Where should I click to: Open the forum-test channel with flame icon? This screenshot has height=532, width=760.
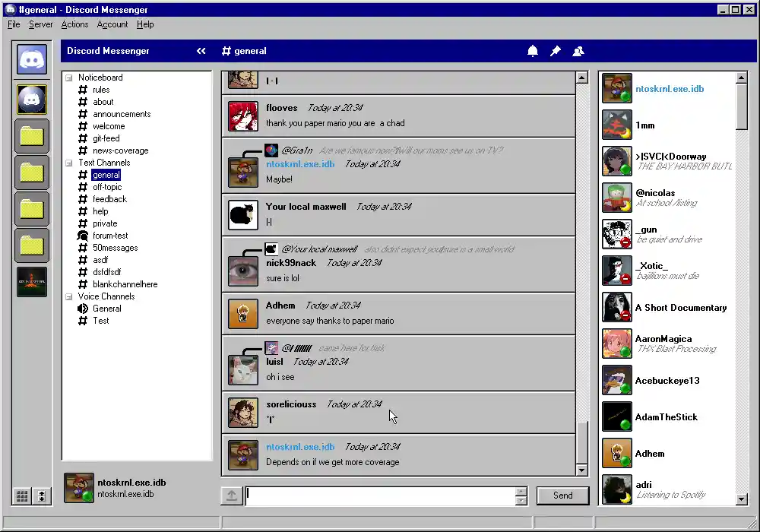click(82, 236)
